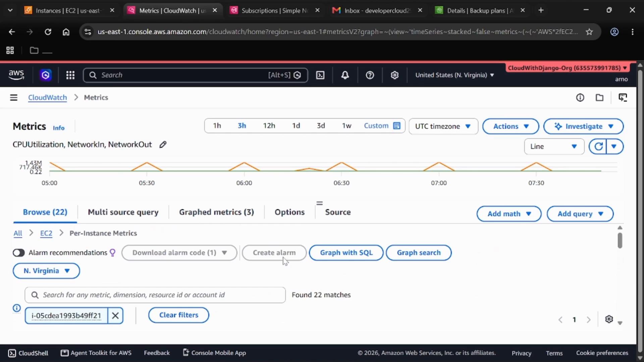Open the Investigate dropdown

point(583,126)
